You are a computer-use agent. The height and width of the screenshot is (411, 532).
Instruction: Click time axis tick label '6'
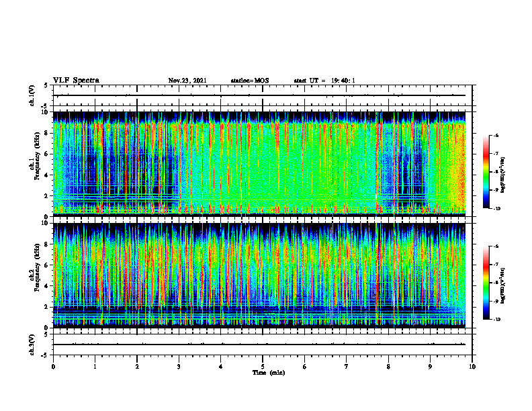click(x=305, y=367)
